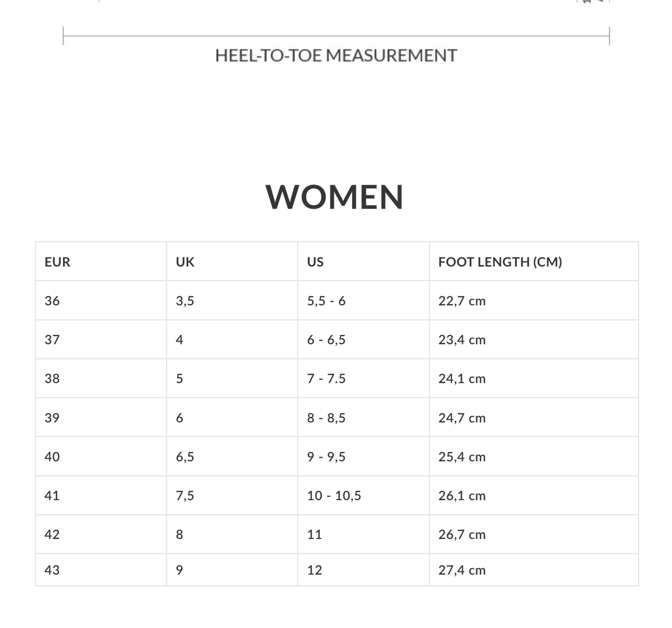672x628 pixels.
Task: Click the FOOT LENGTH (CM) header
Action: [x=534, y=262]
